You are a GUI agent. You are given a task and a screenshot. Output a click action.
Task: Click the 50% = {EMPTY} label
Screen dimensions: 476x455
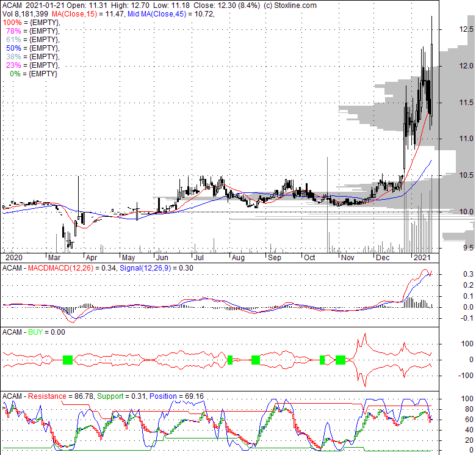32,48
